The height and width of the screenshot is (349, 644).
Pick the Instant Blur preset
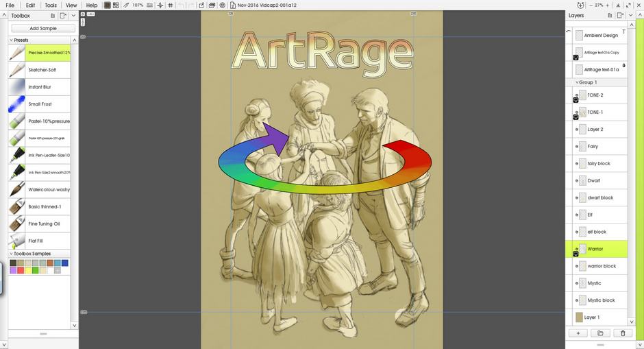[x=40, y=87]
